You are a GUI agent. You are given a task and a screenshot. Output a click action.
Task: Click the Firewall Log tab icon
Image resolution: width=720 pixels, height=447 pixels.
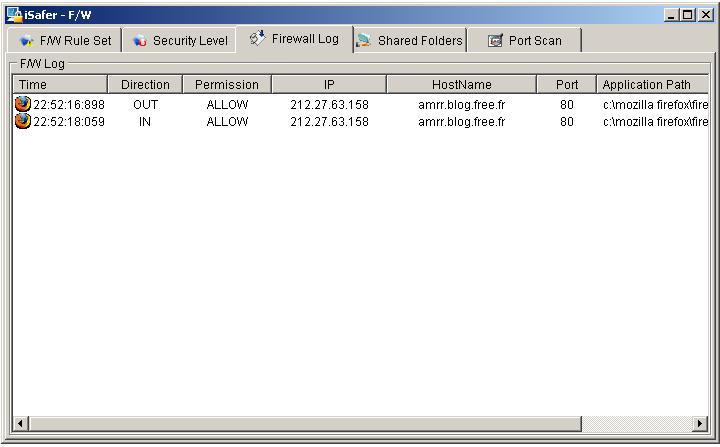[x=257, y=38]
